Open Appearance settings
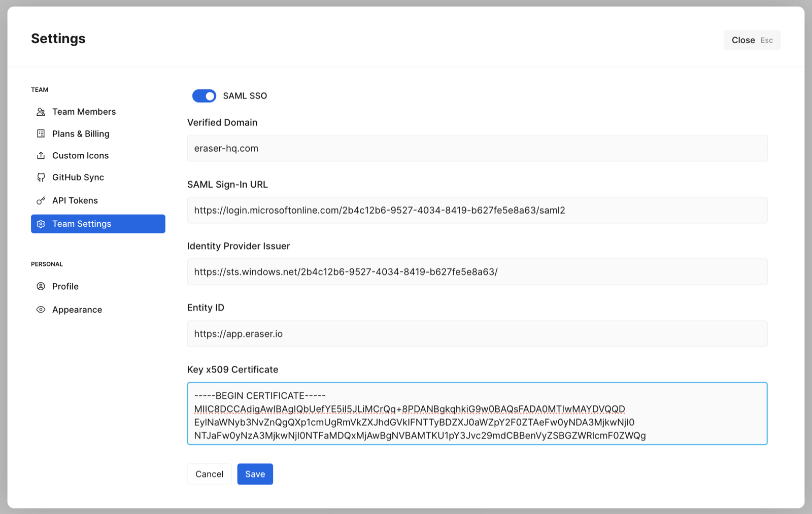The height and width of the screenshot is (514, 812). 98,310
